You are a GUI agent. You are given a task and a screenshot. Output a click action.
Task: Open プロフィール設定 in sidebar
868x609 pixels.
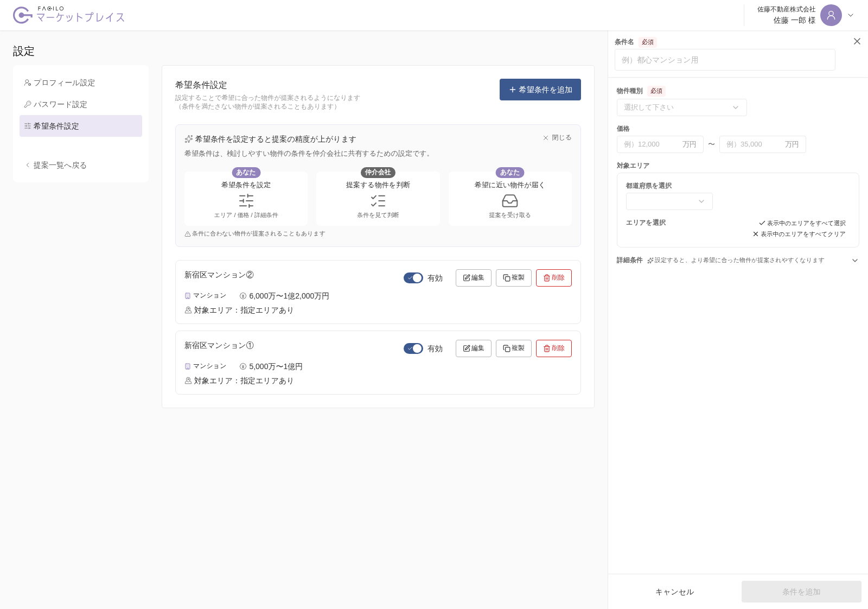click(81, 83)
